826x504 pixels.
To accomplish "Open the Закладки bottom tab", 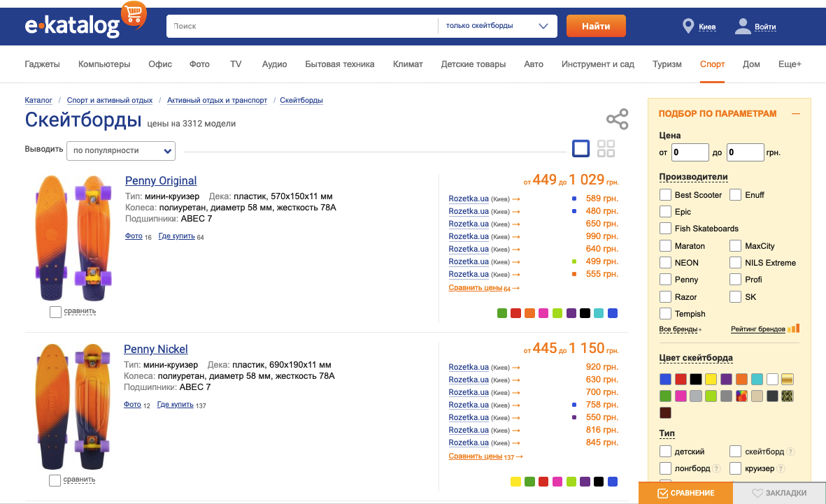I will pyautogui.click(x=779, y=493).
